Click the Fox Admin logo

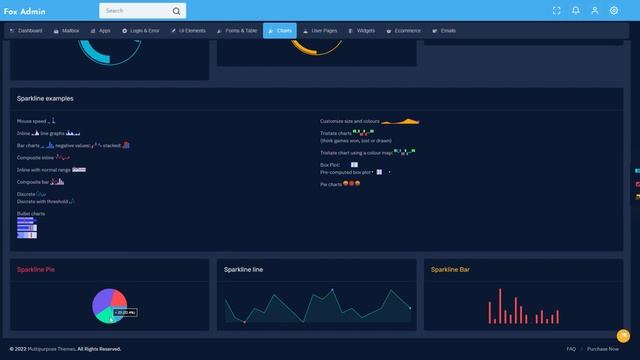click(24, 11)
